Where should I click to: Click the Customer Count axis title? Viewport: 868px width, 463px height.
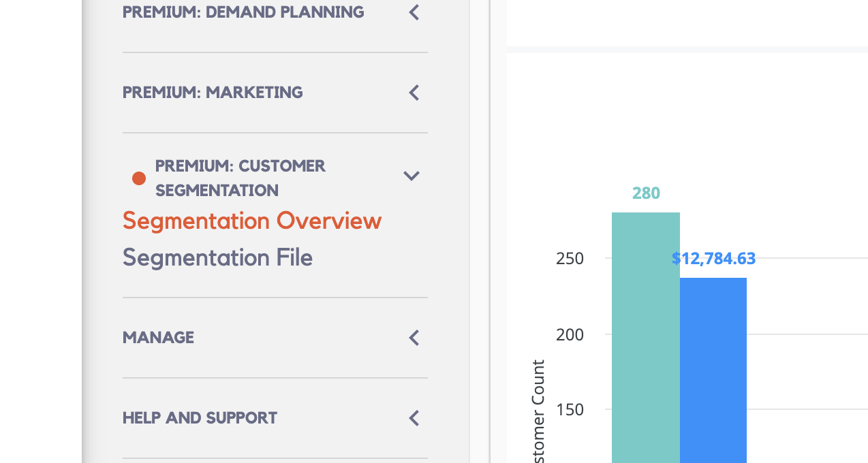click(x=539, y=415)
